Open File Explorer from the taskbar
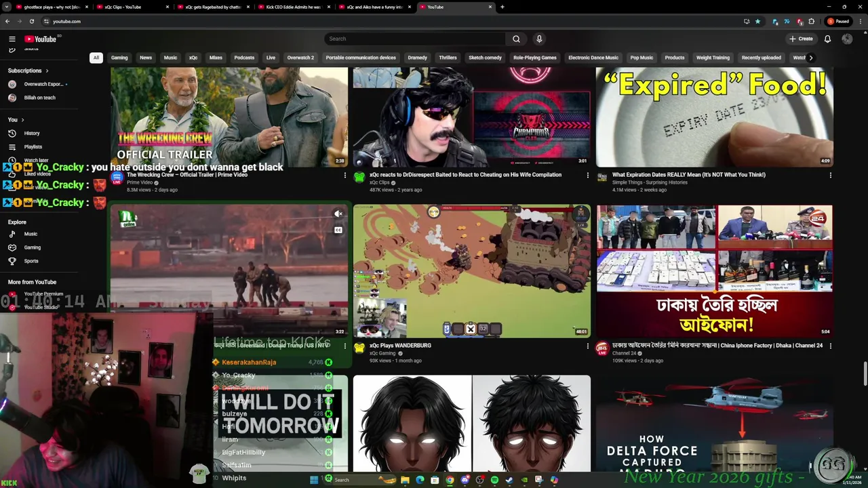Viewport: 868px width, 488px height. [x=405, y=480]
